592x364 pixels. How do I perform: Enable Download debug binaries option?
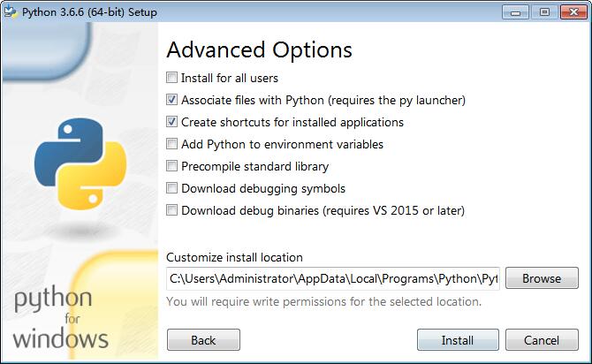[x=172, y=210]
